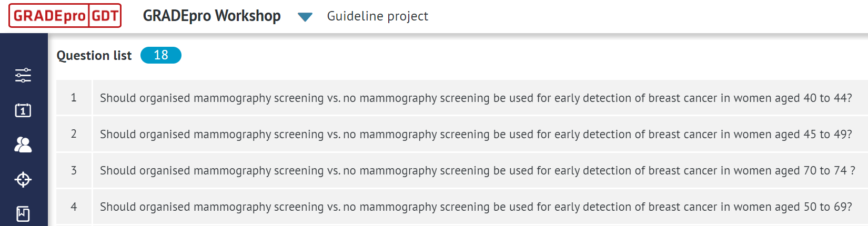868x226 pixels.
Task: Click the GRADEpro part of the logo
Action: click(49, 16)
